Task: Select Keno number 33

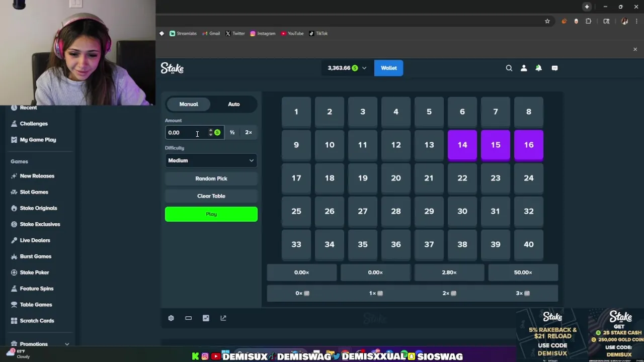Action: [x=296, y=244]
